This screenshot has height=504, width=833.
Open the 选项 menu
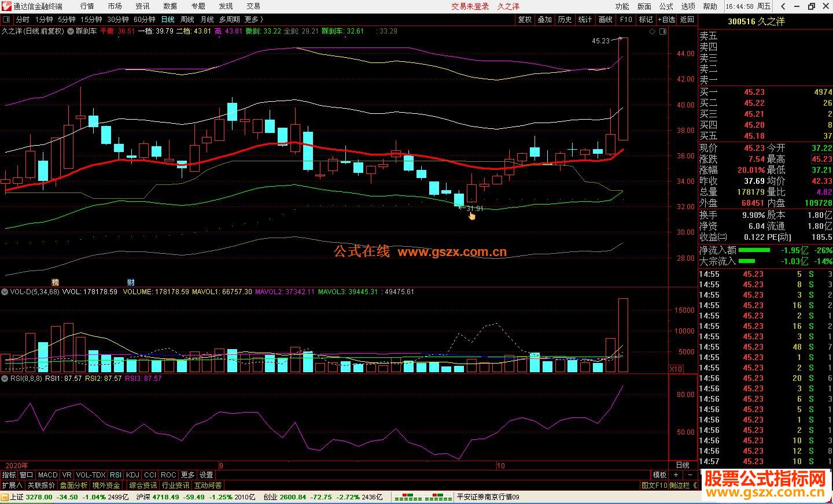[x=688, y=6]
